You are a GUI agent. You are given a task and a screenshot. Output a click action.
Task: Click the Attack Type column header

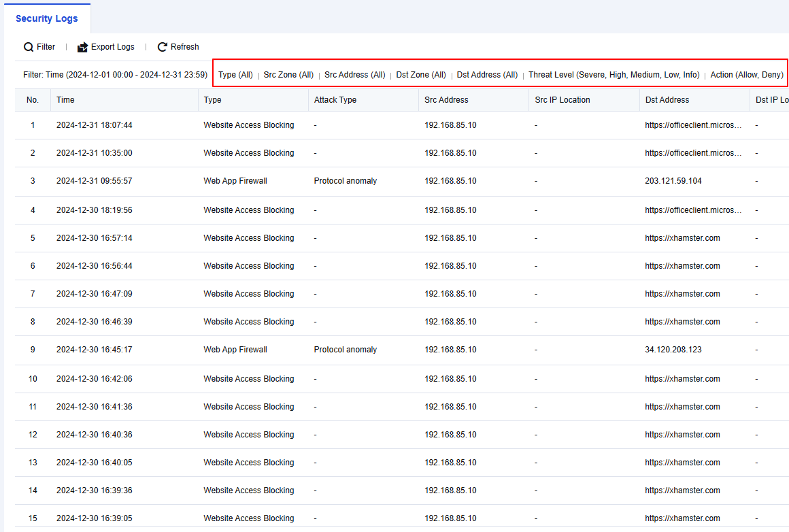[335, 100]
